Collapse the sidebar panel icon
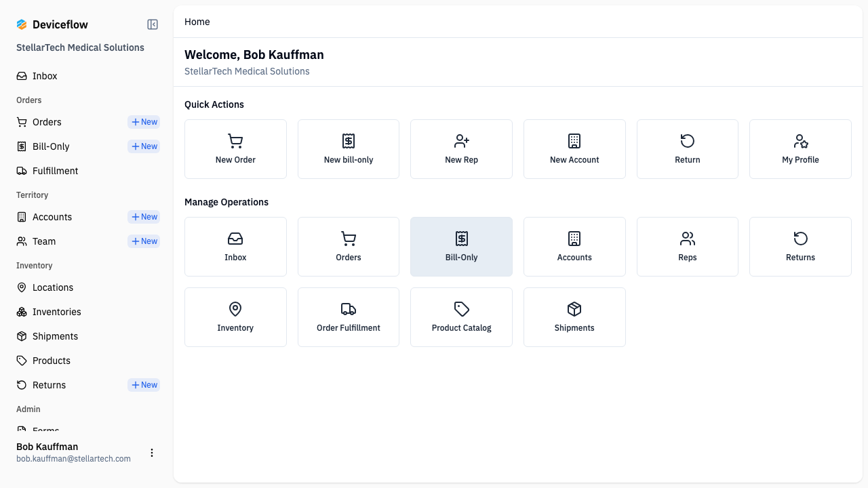This screenshot has width=868, height=488. click(x=153, y=24)
